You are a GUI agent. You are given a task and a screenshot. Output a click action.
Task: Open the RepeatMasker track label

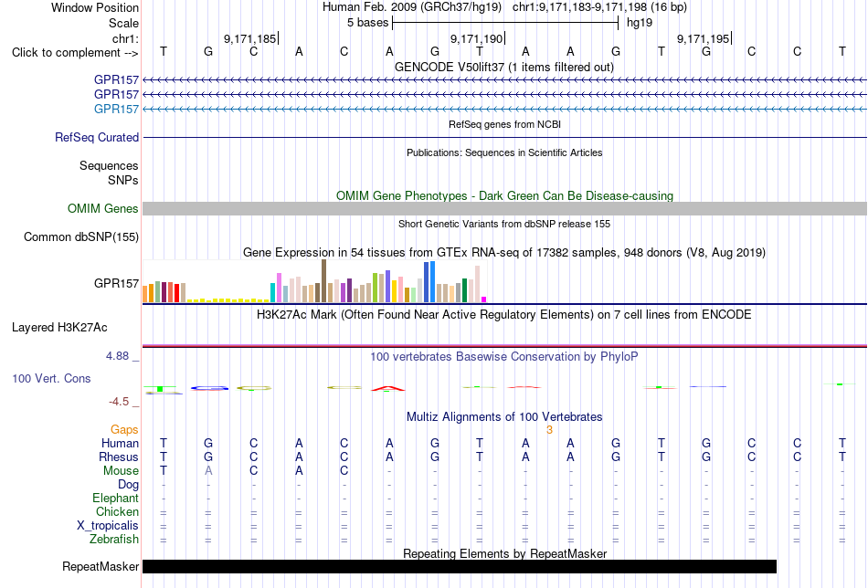[101, 566]
